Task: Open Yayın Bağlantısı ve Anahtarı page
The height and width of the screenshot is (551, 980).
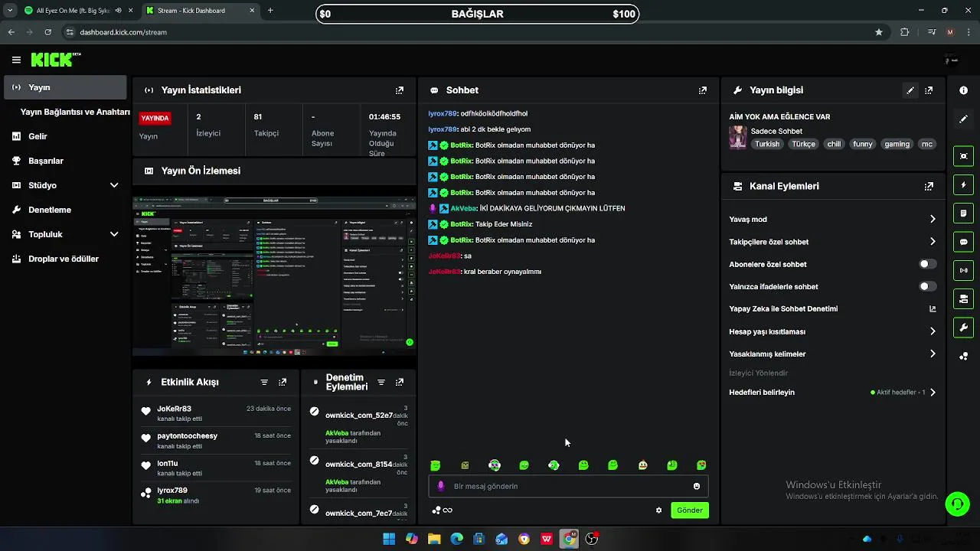Action: (x=75, y=112)
